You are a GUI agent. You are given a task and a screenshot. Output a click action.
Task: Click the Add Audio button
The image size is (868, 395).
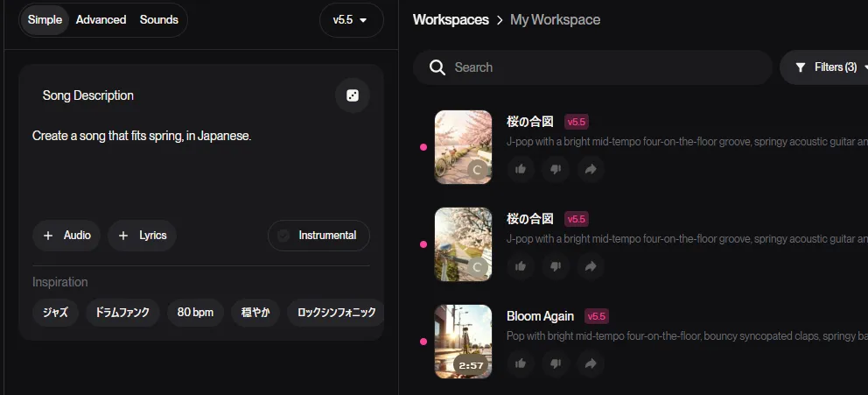66,236
